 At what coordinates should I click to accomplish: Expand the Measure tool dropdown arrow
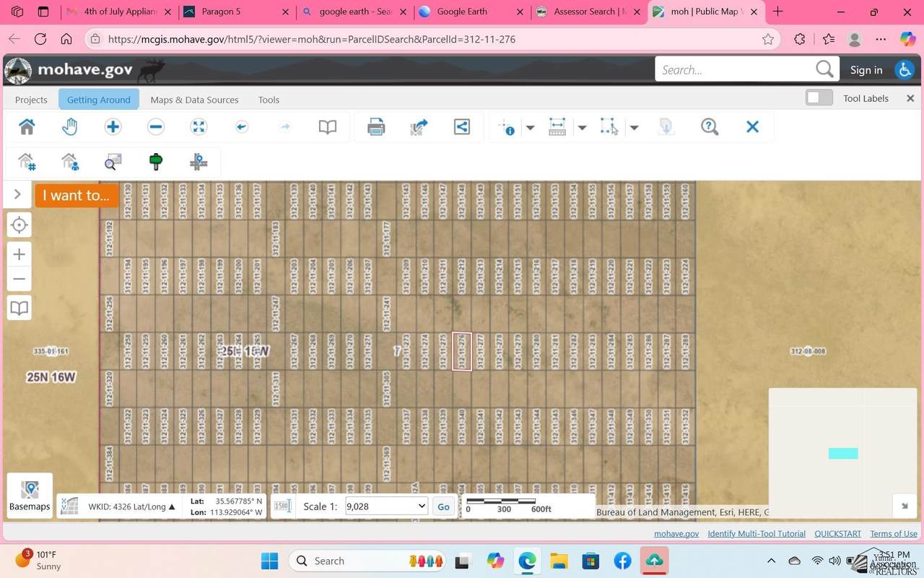pos(582,128)
